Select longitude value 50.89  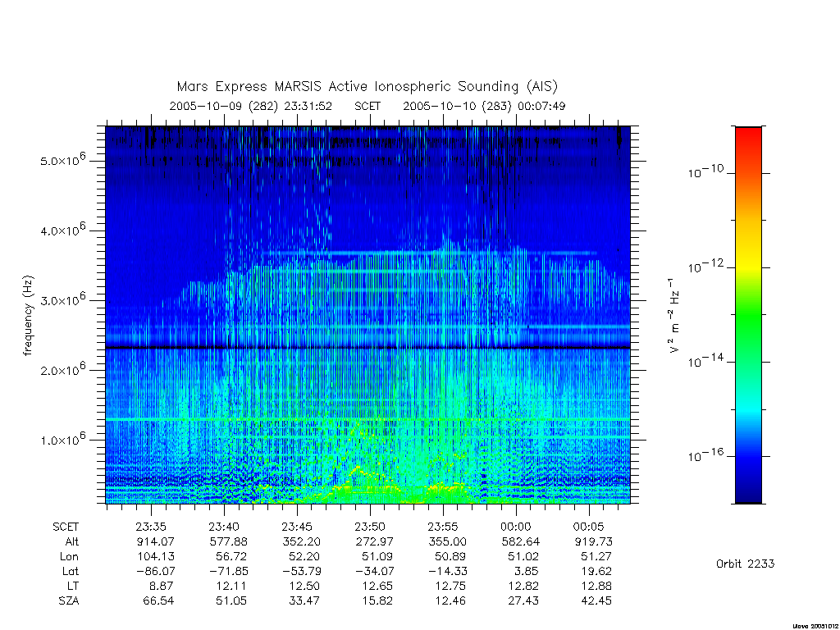pyautogui.click(x=451, y=557)
